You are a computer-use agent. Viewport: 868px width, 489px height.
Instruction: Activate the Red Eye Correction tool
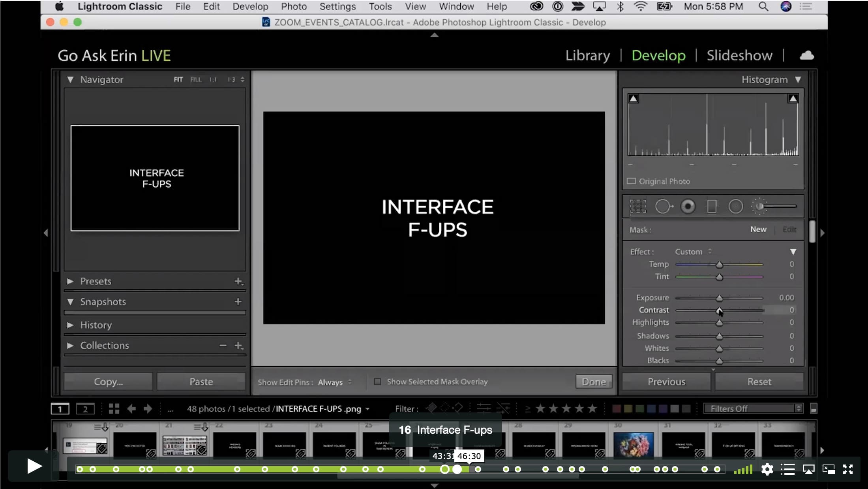(x=688, y=206)
